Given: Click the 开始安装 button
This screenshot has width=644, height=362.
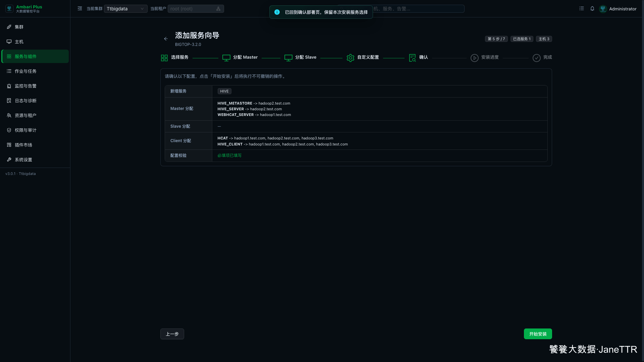Looking at the screenshot, I should (538, 334).
